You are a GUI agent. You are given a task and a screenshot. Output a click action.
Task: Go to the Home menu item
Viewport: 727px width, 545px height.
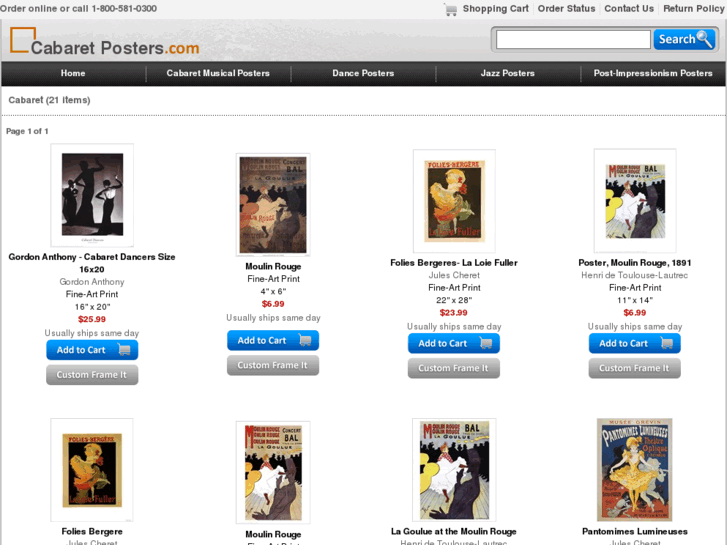coord(73,73)
